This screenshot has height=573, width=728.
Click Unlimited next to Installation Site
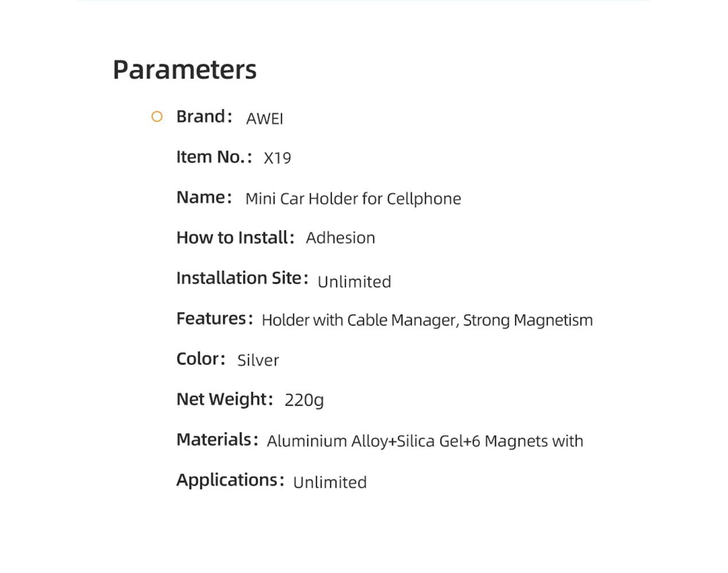pos(354,282)
